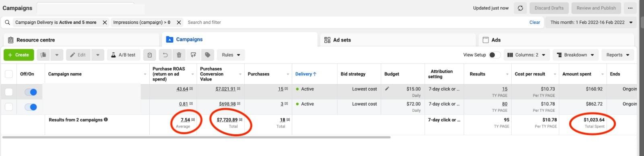Click the Campaigns folder tab icon

(x=170, y=39)
